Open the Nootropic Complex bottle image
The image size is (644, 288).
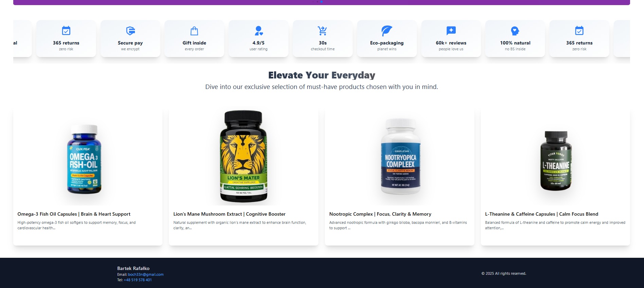(401, 157)
